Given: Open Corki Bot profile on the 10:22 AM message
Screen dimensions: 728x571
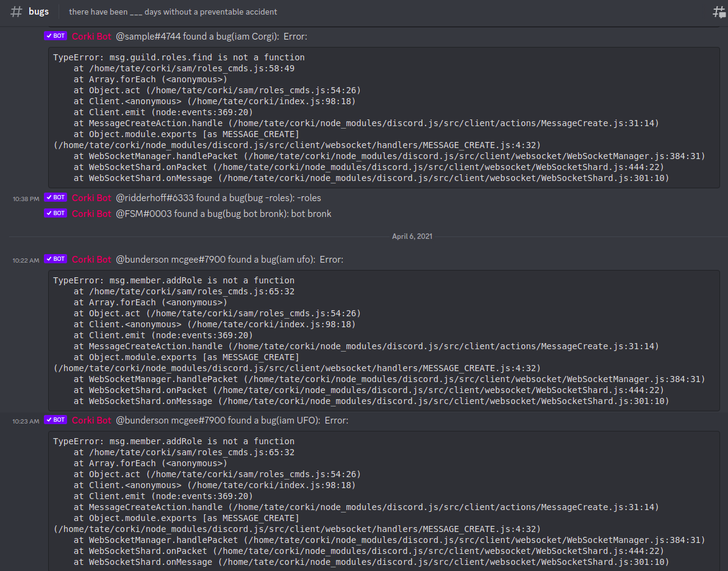Looking at the screenshot, I should [x=91, y=260].
